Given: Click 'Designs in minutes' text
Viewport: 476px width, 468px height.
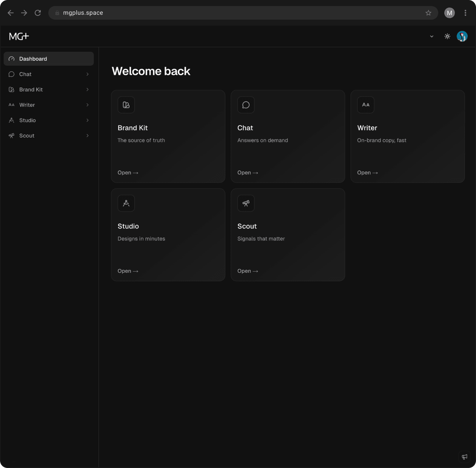Looking at the screenshot, I should click(x=142, y=239).
